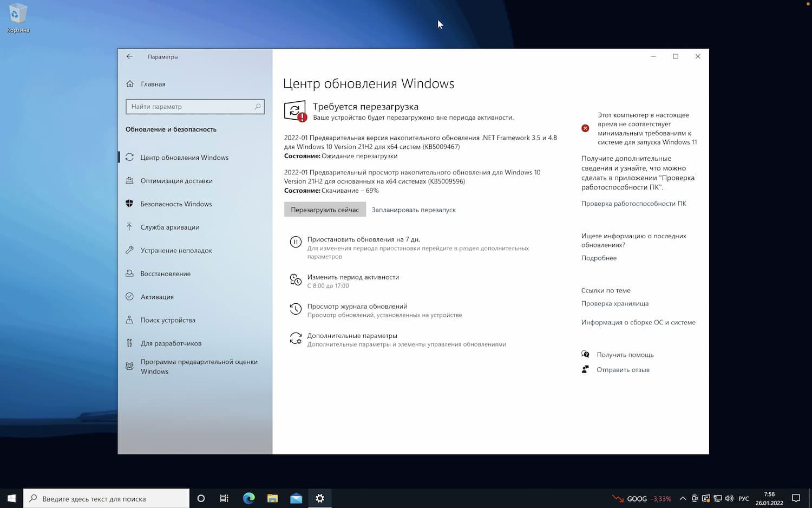Viewport: 812px width, 508px height.
Task: Click Запланировать перезапуск link
Action: point(414,210)
